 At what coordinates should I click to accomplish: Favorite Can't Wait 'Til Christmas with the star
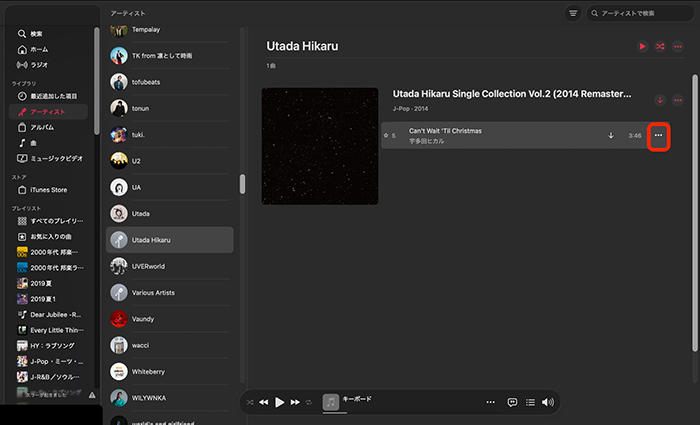pyautogui.click(x=386, y=135)
